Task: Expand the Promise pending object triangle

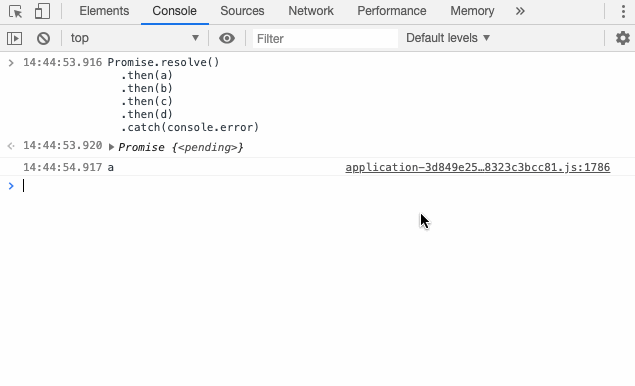Action: coord(111,147)
